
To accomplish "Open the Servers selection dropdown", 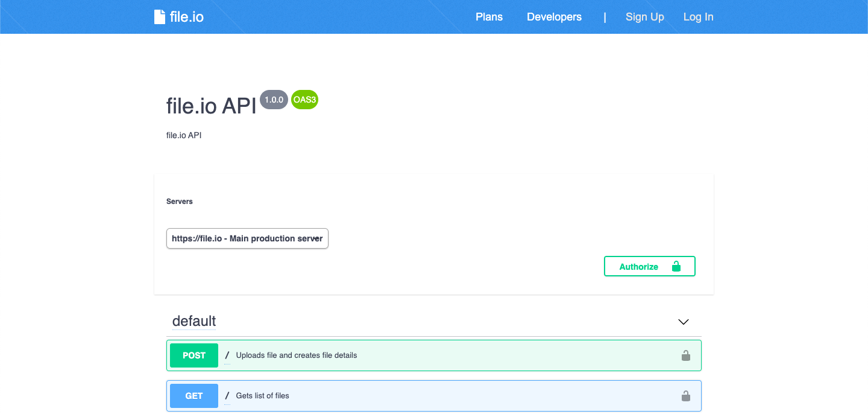I will 247,238.
